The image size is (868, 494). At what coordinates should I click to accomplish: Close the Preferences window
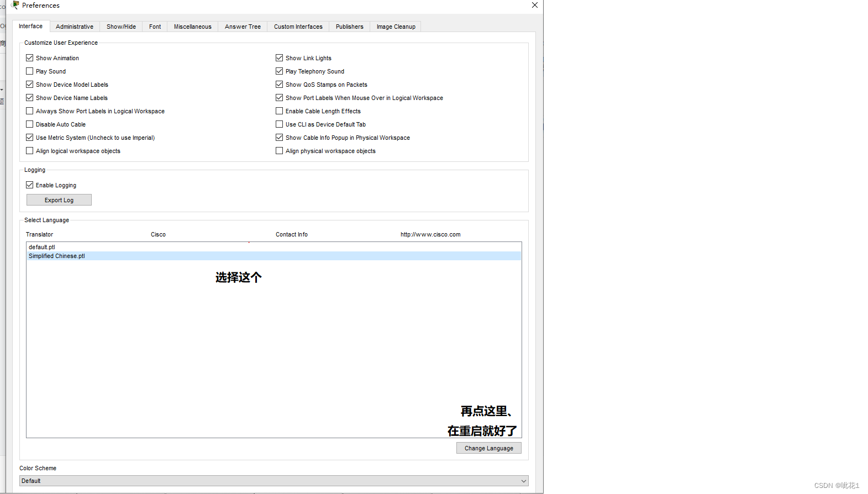pyautogui.click(x=534, y=5)
